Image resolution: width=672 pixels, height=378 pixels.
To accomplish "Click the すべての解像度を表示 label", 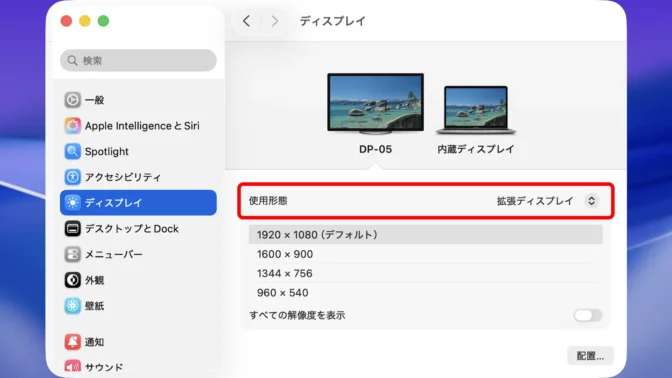I will coord(297,315).
